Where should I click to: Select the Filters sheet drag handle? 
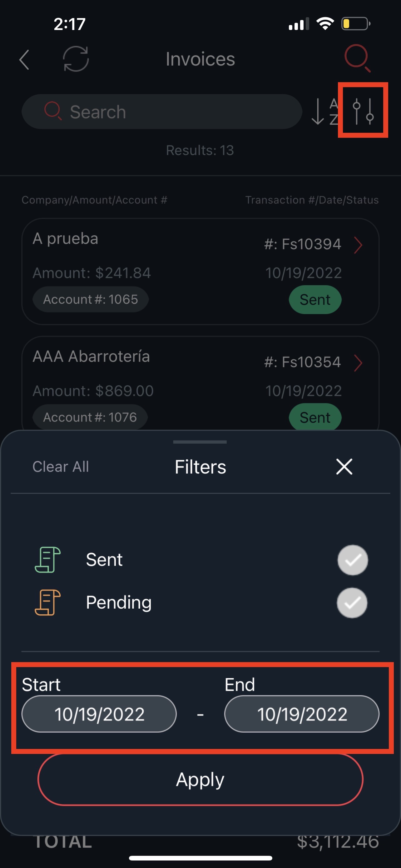pyautogui.click(x=200, y=442)
